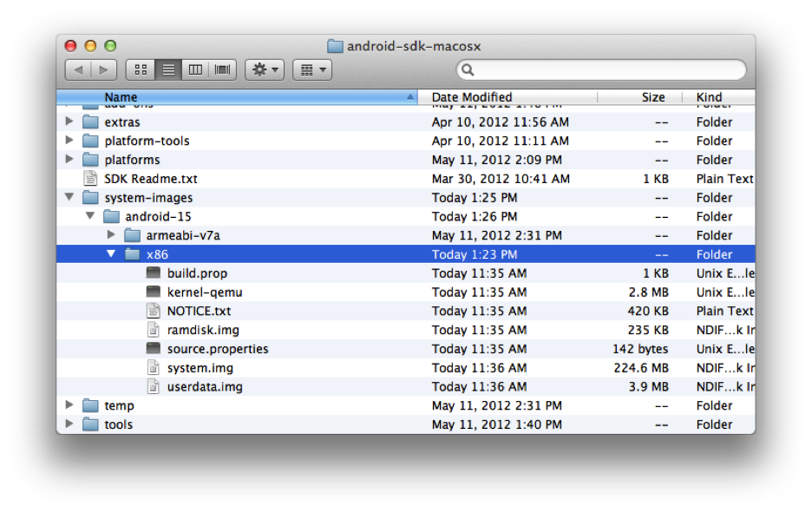Click the kernel-qemu executable file icon
812x513 pixels.
click(154, 293)
